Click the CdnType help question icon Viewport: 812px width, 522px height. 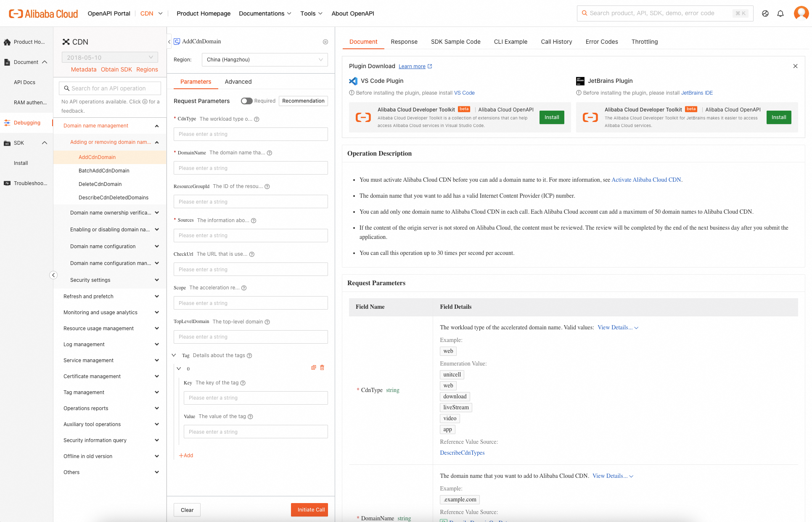pyautogui.click(x=257, y=119)
